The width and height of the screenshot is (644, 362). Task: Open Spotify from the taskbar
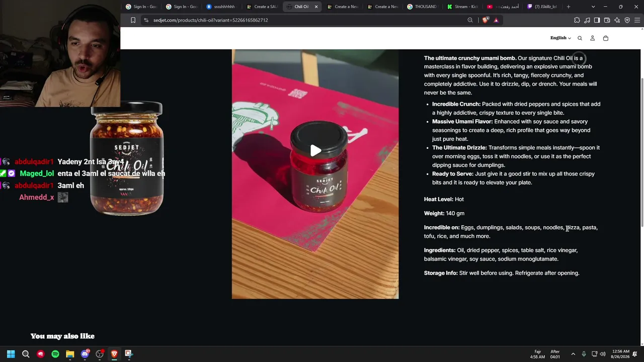[55, 354]
